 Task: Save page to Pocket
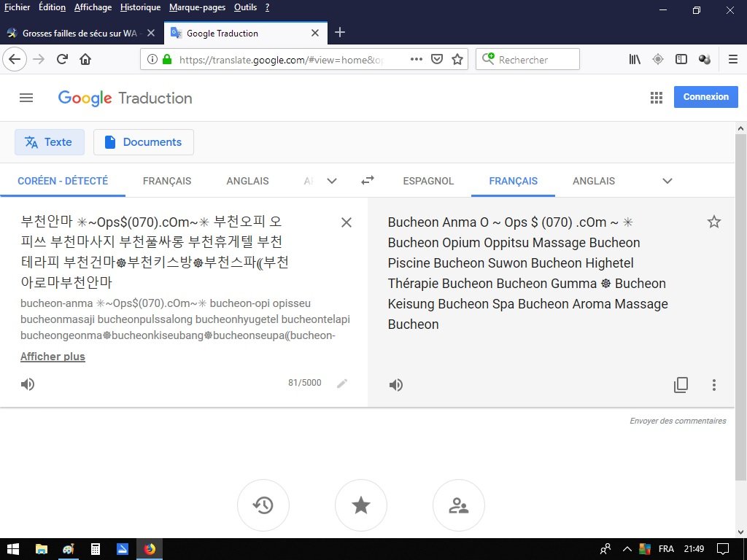[437, 60]
